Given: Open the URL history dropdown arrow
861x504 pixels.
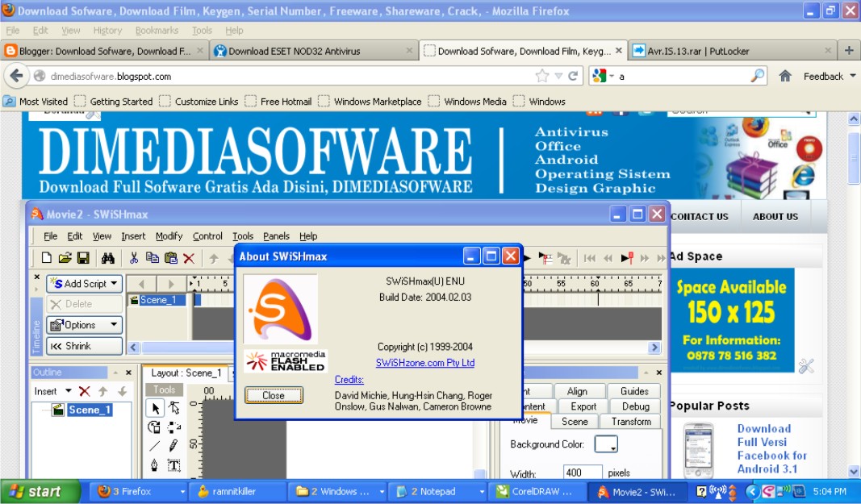Looking at the screenshot, I should (558, 76).
